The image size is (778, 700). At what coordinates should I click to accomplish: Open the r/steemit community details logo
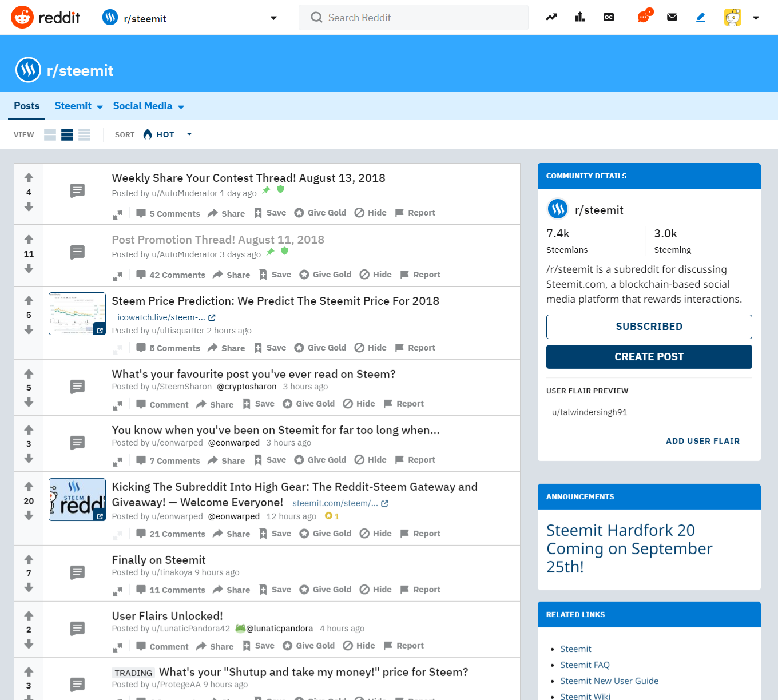(558, 209)
